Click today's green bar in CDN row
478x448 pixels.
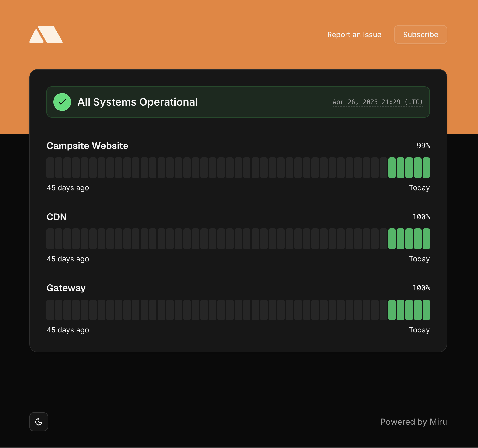[426, 239]
